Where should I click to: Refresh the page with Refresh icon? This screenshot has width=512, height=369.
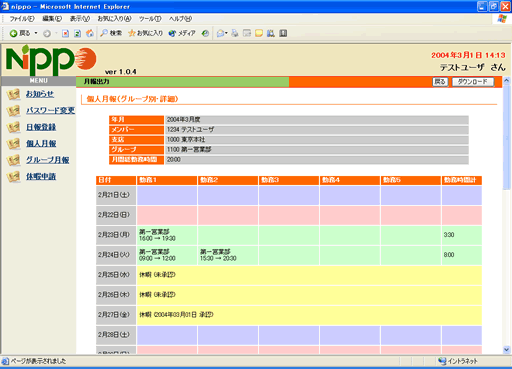point(77,33)
